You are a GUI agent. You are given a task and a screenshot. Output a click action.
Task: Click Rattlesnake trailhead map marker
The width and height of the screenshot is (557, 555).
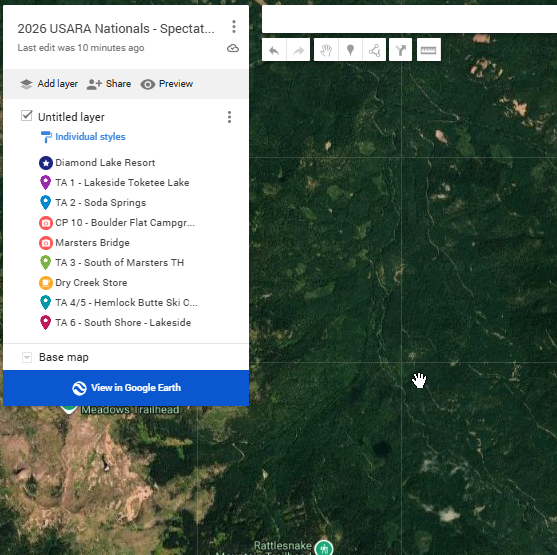(324, 548)
